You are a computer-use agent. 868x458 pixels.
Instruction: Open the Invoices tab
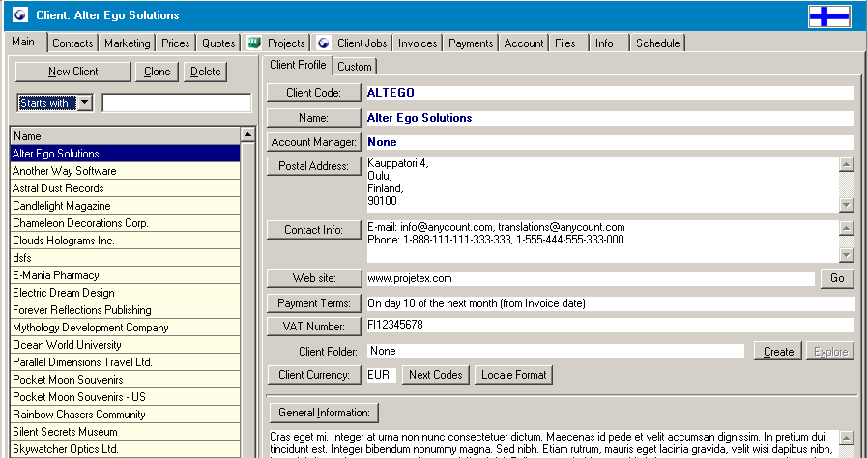coord(418,43)
